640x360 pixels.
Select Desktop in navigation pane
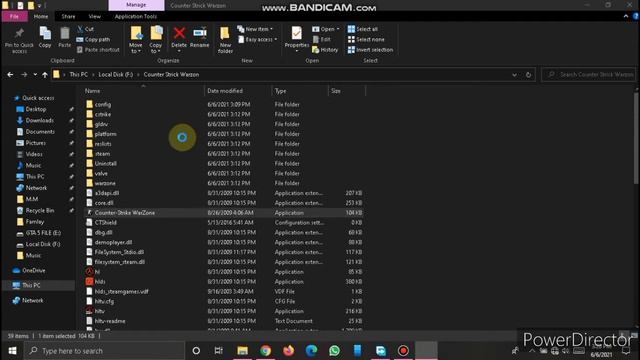pos(36,109)
